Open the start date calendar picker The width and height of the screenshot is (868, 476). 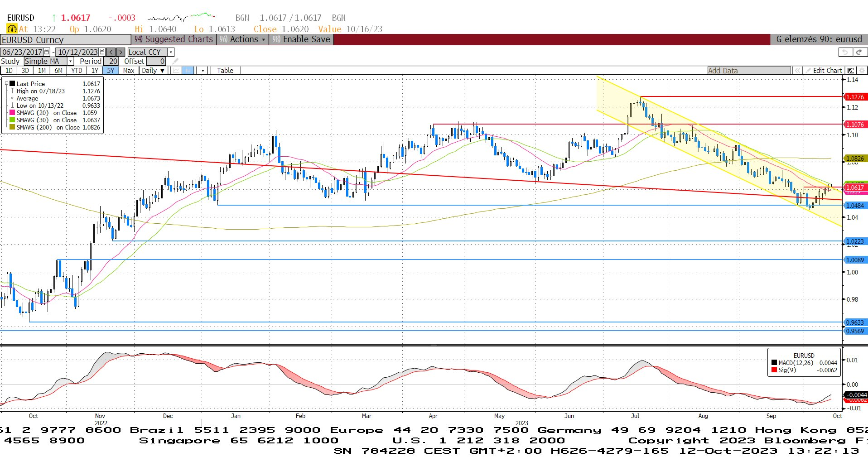47,52
